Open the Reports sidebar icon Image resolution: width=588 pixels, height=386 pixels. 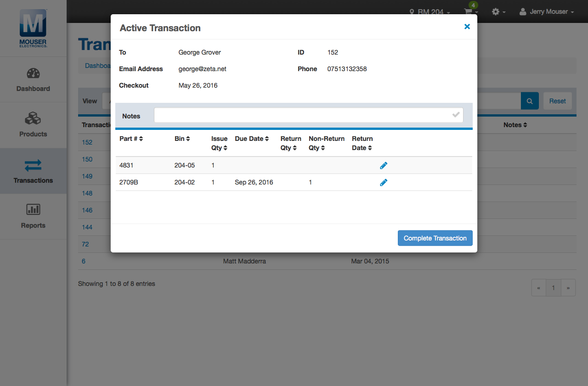(33, 216)
